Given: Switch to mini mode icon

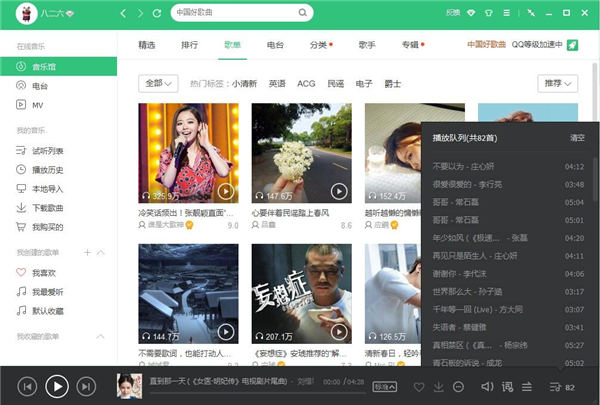Looking at the screenshot, I should (x=531, y=13).
